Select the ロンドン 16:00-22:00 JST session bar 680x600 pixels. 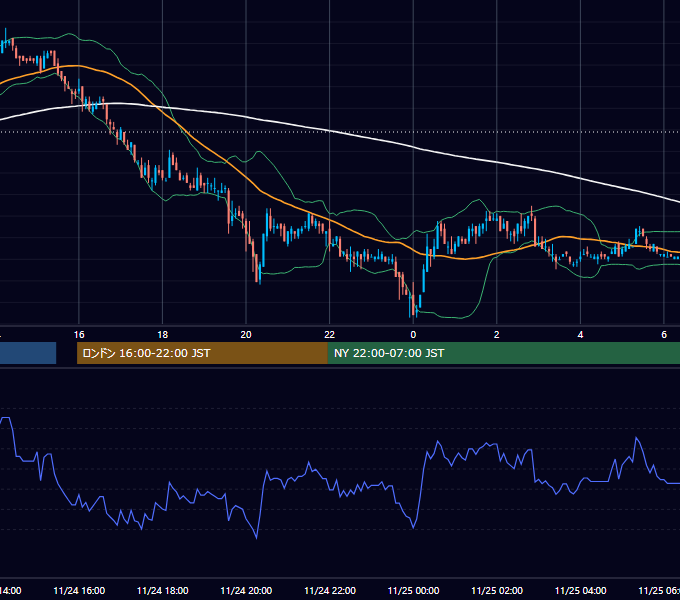tap(202, 353)
